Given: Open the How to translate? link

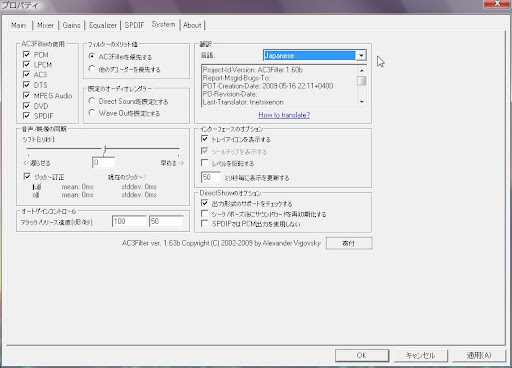Looking at the screenshot, I should click(x=284, y=115).
